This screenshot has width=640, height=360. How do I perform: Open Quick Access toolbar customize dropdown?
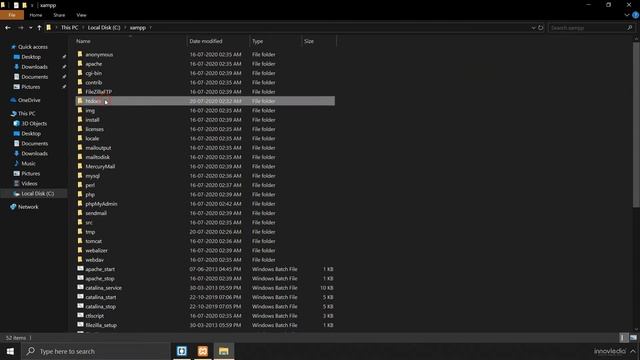coord(32,5)
